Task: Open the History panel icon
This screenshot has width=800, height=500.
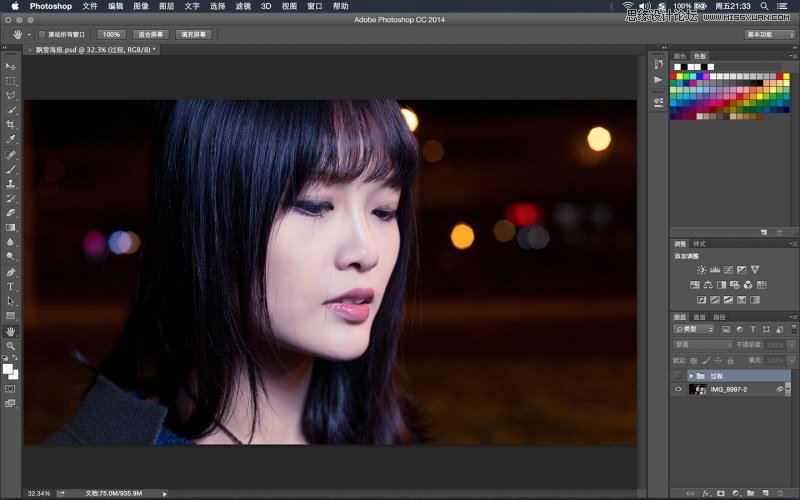Action: (658, 63)
